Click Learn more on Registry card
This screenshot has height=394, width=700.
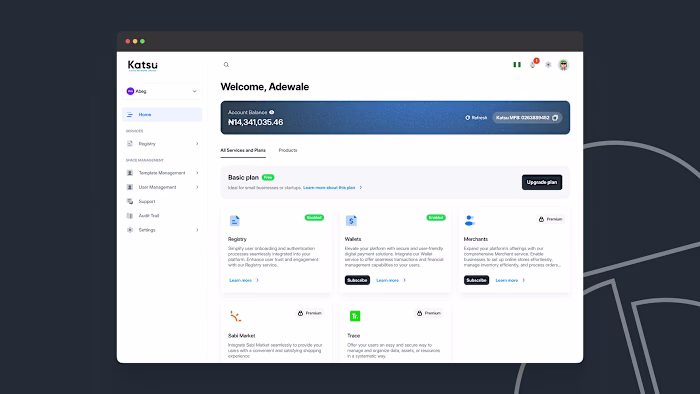tap(244, 280)
